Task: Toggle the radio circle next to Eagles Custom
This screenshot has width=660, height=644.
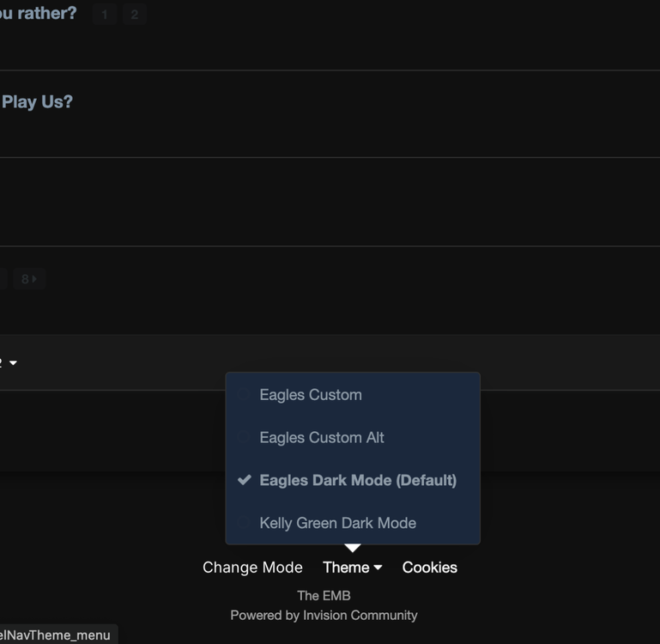Action: point(243,394)
